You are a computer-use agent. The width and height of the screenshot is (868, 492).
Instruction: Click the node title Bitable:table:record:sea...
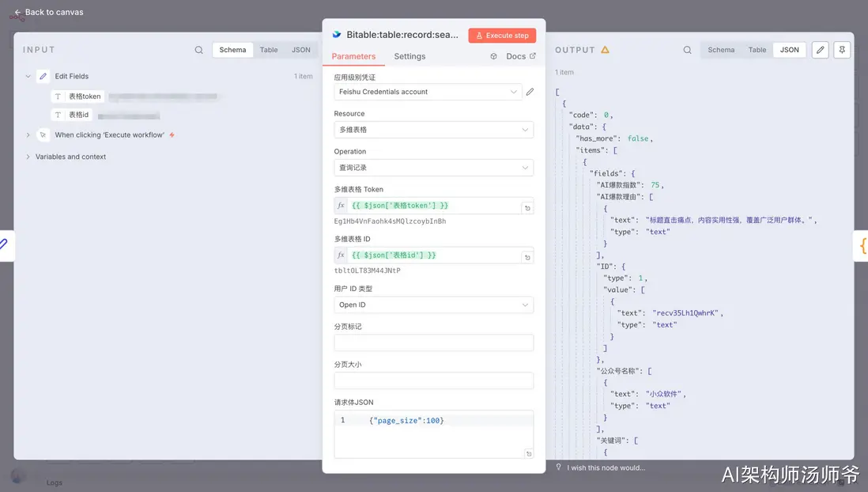tap(402, 35)
